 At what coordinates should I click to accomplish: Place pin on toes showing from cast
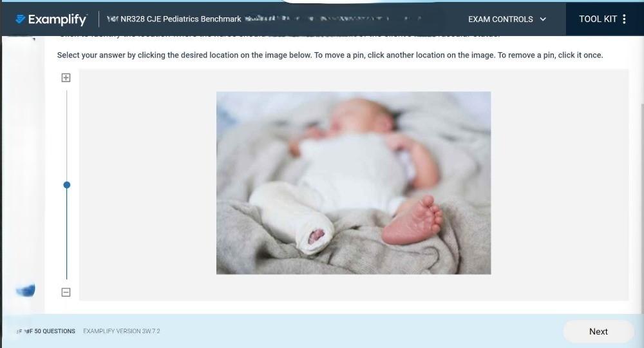pos(316,237)
